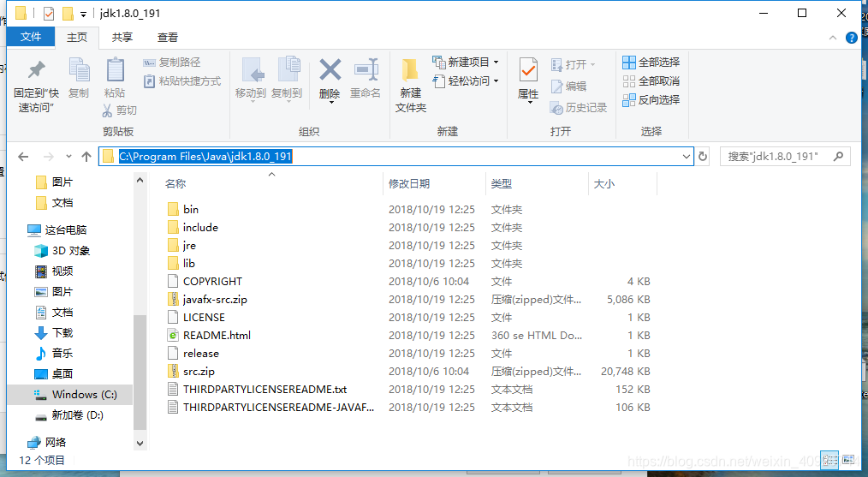Click the address bar path field

click(x=395, y=156)
